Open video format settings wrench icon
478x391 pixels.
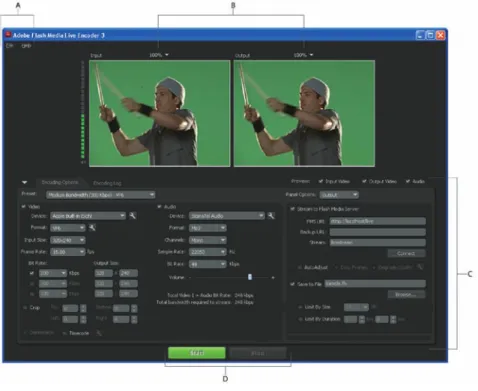point(92,228)
